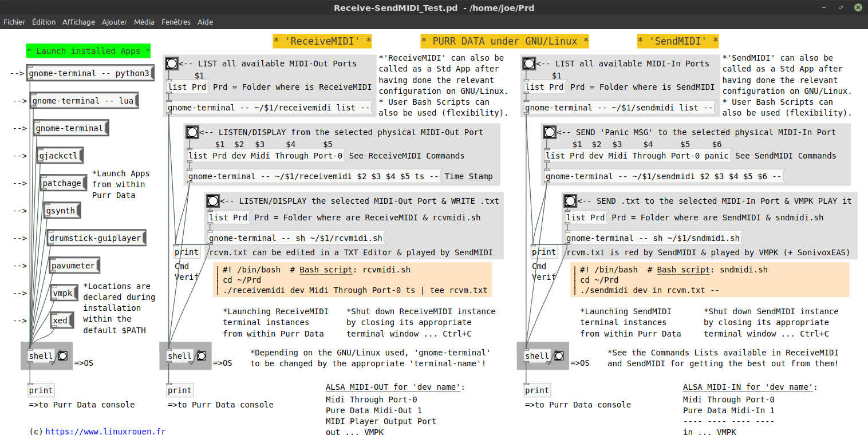
Task: Trigger bang for SEND 'Panic MSG'
Action: click(550, 132)
